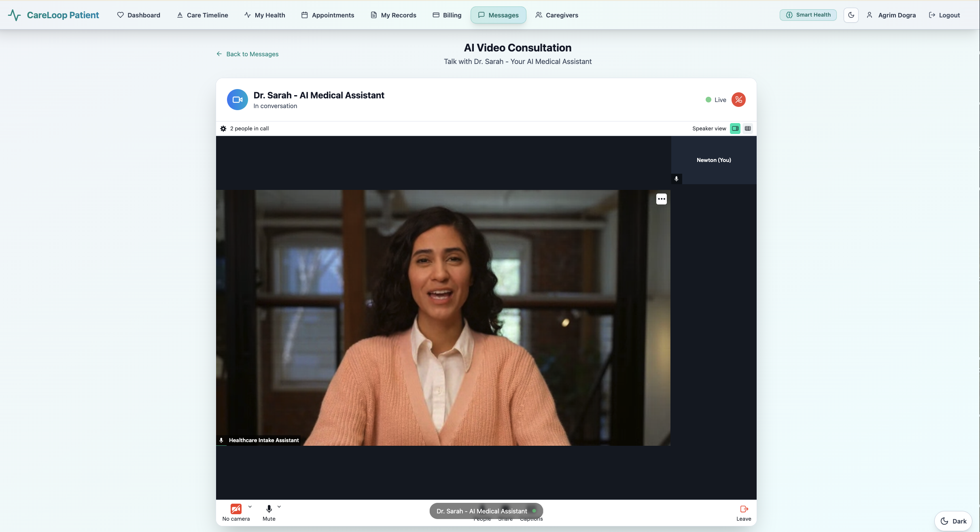Screen dimensions: 980x532
Task: Click the blue video camera avatar icon
Action: tap(238, 100)
